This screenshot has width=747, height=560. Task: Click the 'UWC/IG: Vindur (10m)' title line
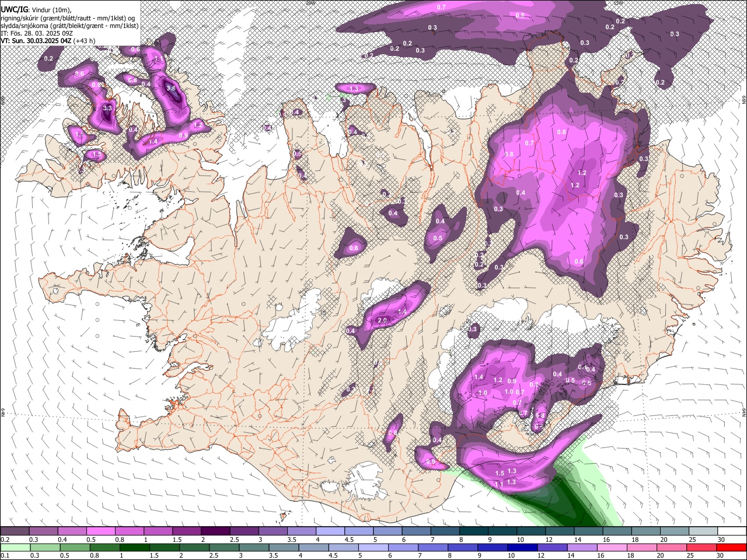pos(36,9)
